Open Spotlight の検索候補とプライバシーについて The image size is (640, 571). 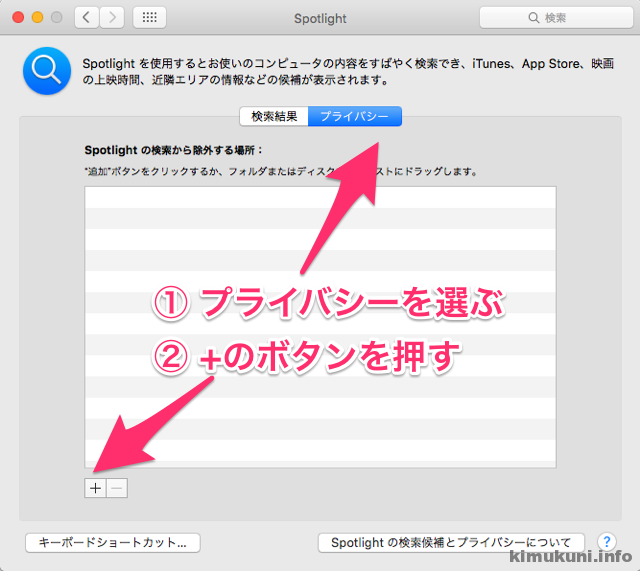[451, 542]
